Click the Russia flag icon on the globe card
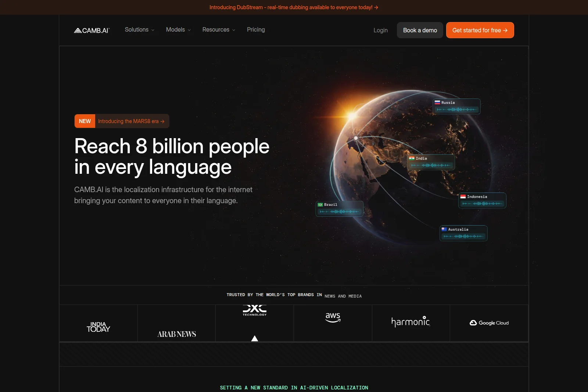The image size is (588, 392). tap(438, 103)
